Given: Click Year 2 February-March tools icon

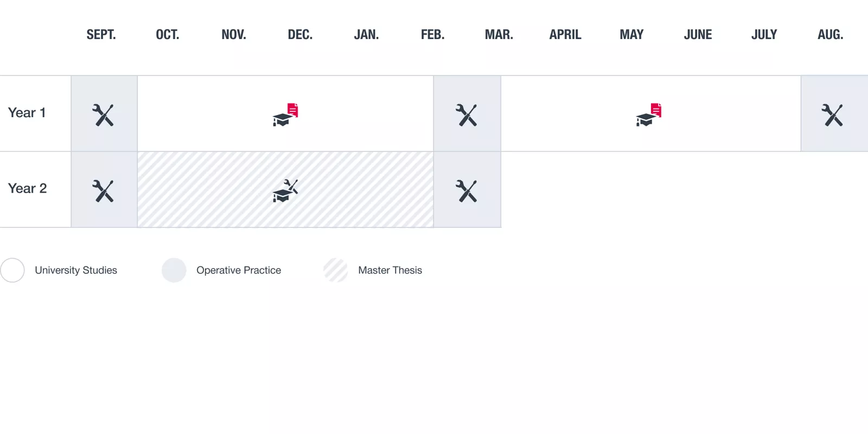Looking at the screenshot, I should coord(467,191).
